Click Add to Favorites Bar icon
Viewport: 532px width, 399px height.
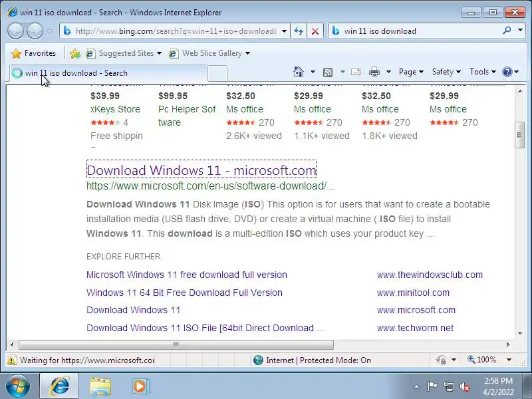pos(75,53)
